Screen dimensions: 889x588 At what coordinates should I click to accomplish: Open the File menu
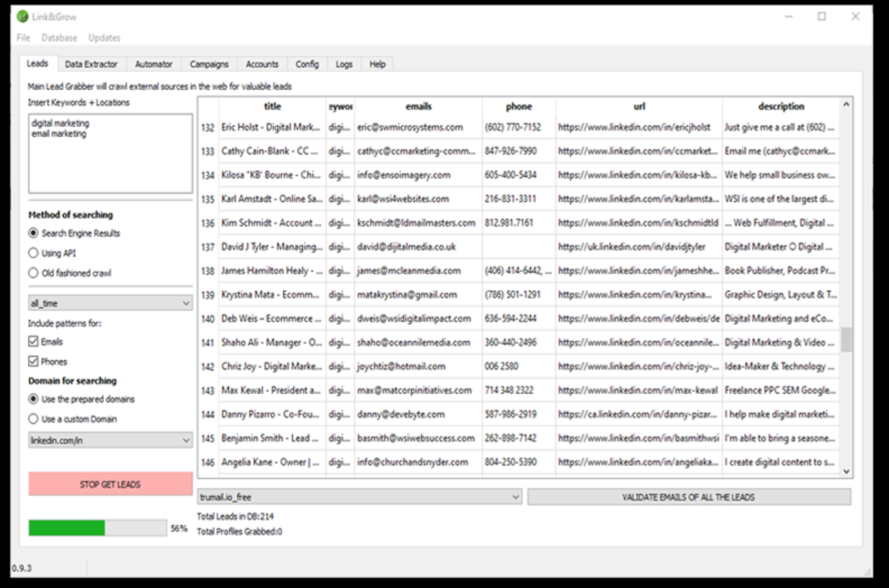pyautogui.click(x=24, y=38)
